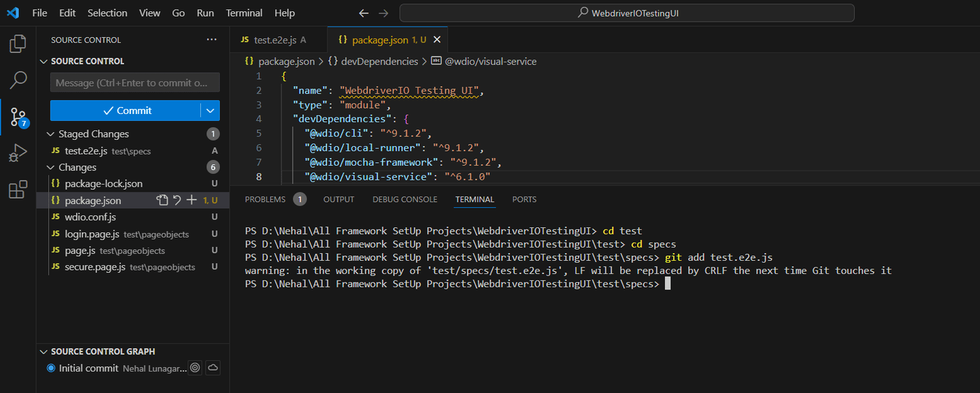Switch to the Debug Console tab
The height and width of the screenshot is (393, 980).
[x=405, y=199]
